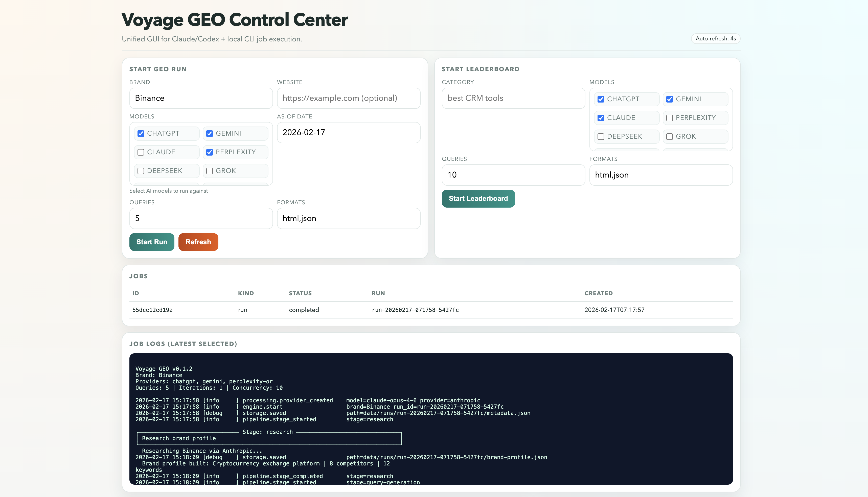
Task: Click created timestamp 2026-02-17T07:17:57
Action: (x=614, y=310)
